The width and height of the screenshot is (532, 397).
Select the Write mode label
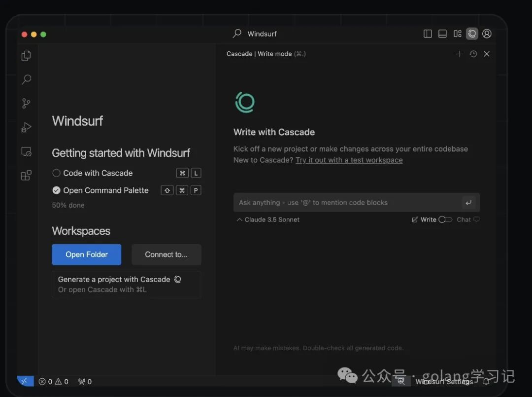428,220
